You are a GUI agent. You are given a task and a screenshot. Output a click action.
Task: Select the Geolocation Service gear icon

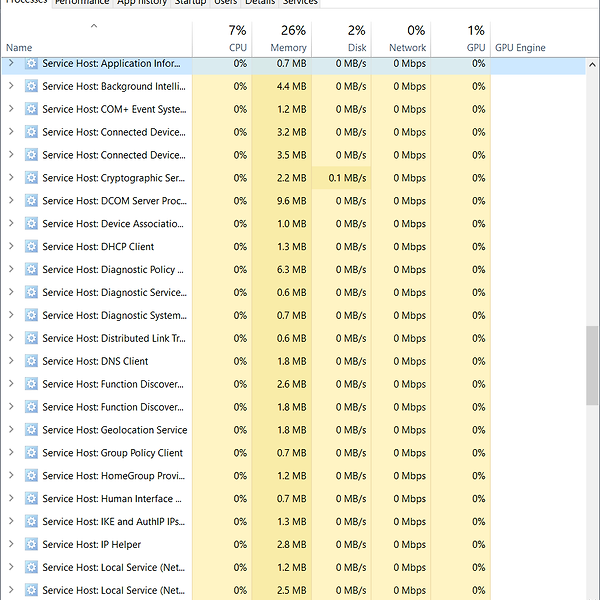[31, 430]
